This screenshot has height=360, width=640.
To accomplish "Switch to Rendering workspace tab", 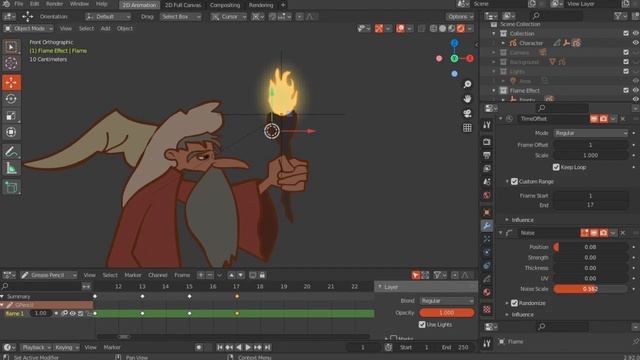I will click(x=261, y=5).
